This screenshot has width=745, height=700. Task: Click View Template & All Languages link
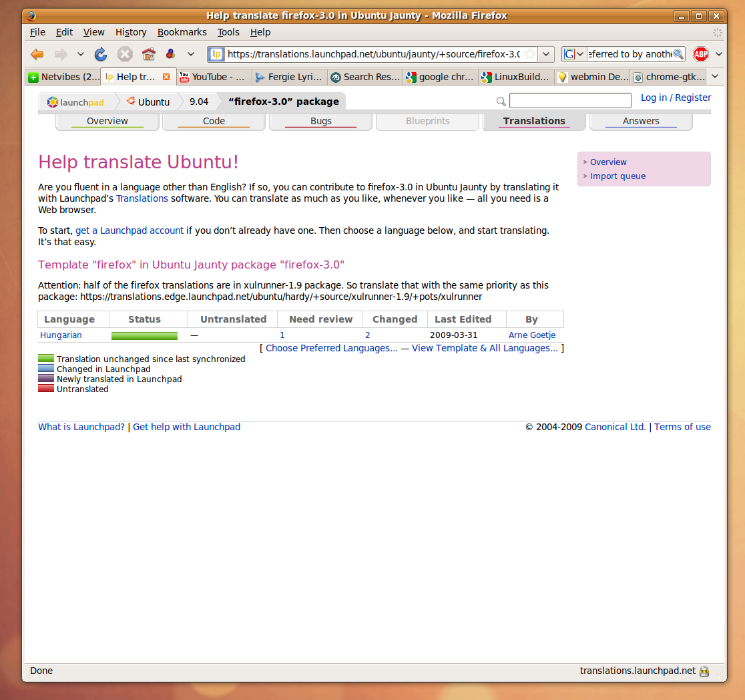click(x=485, y=348)
